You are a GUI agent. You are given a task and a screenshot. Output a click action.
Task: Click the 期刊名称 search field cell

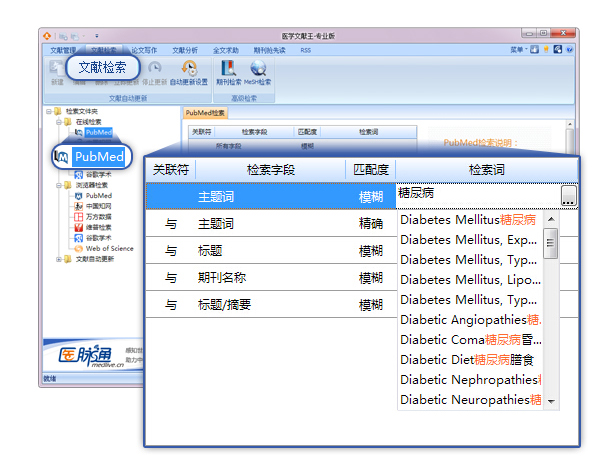[x=222, y=278]
